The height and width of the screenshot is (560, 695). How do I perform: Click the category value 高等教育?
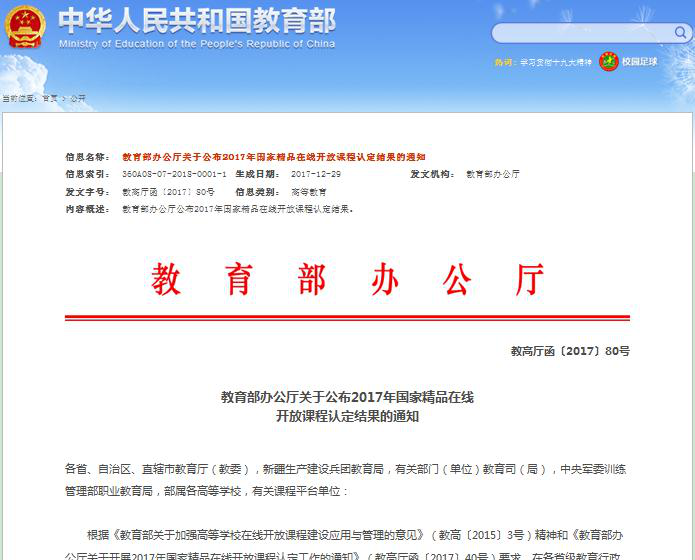click(309, 192)
